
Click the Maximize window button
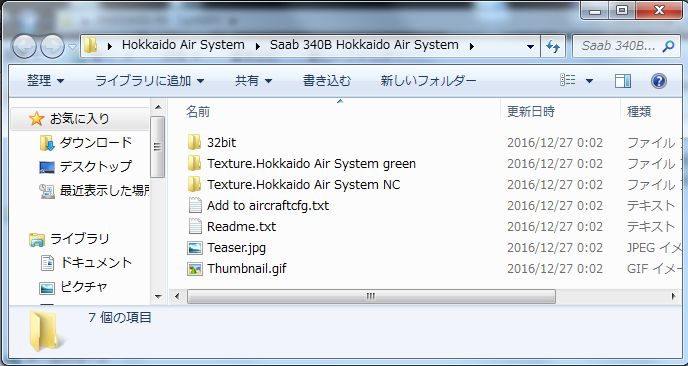622,10
